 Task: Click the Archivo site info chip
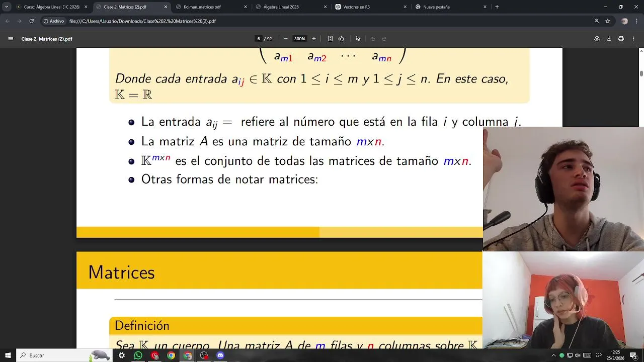coord(54,21)
